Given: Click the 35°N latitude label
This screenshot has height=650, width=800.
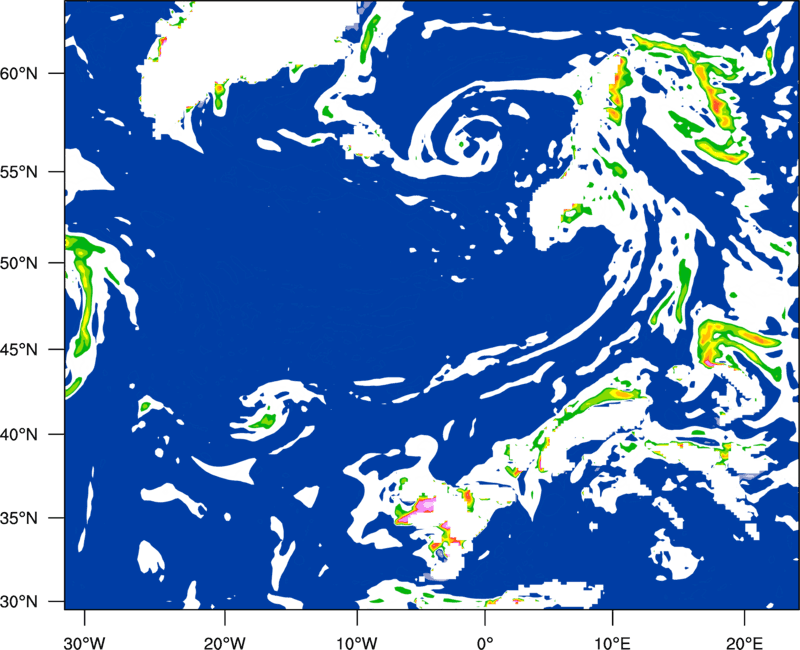Looking at the screenshot, I should 19,518.
